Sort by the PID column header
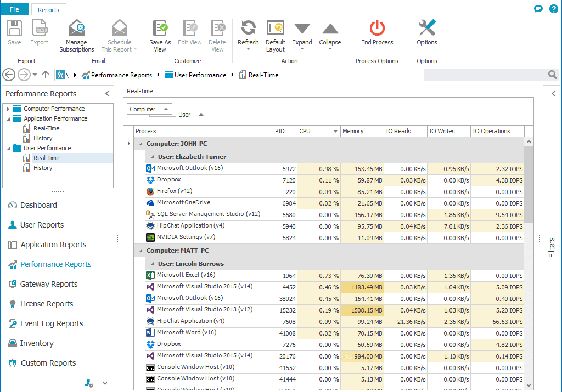 click(285, 131)
